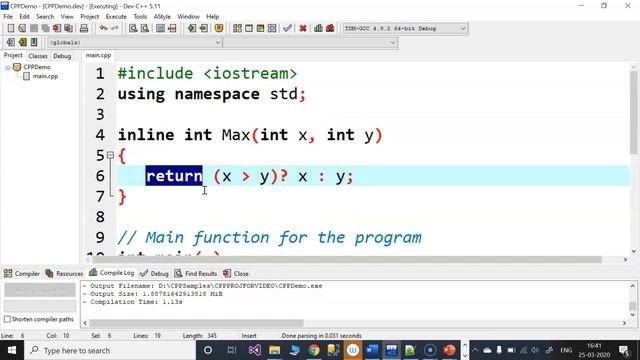Viewport: 640px width, 360px height.
Task: Open Google Chrome from the taskbar
Action: pyautogui.click(x=313, y=350)
